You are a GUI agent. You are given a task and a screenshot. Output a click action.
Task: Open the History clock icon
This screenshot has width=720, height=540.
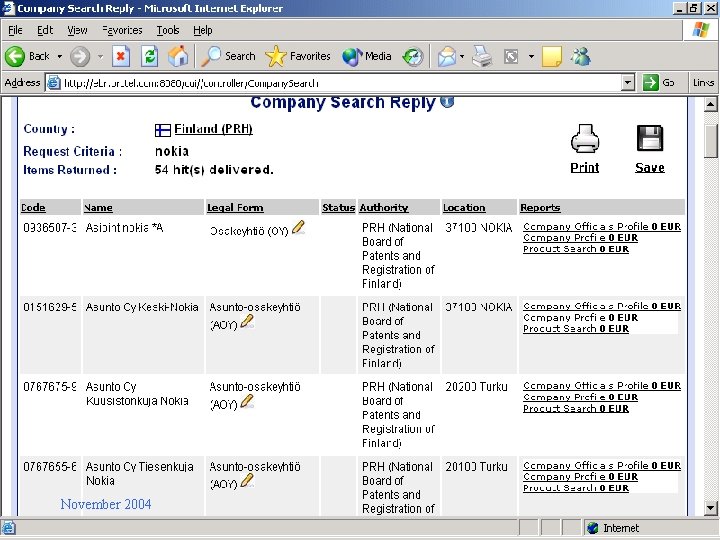[413, 57]
